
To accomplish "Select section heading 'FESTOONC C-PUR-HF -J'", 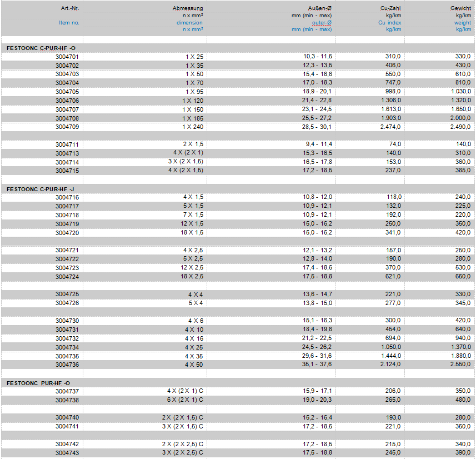I will (x=41, y=189).
